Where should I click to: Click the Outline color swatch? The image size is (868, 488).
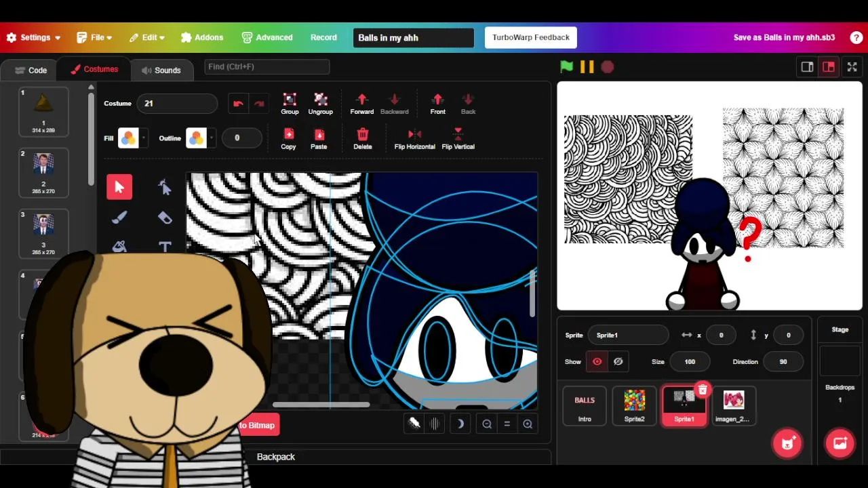click(196, 138)
